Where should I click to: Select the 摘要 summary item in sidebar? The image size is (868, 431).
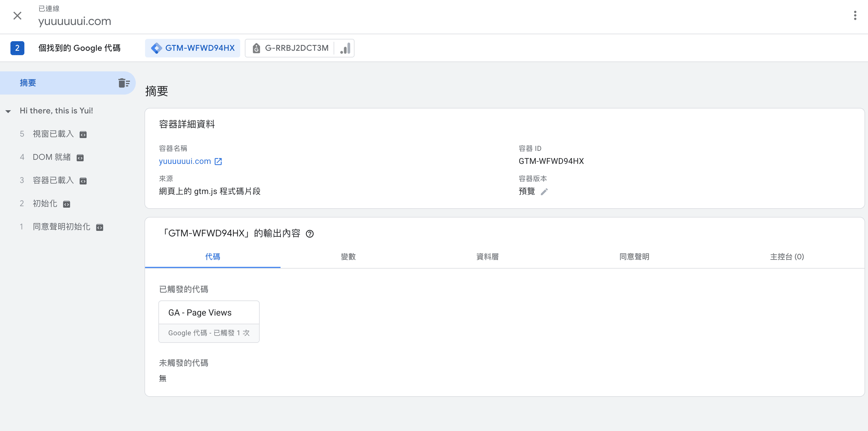click(x=28, y=83)
